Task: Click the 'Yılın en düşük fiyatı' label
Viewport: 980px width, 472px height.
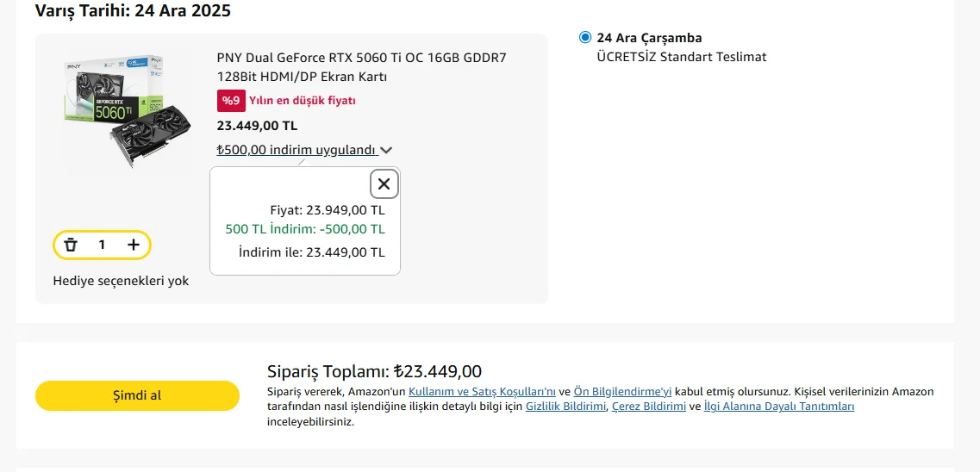Action: [302, 101]
